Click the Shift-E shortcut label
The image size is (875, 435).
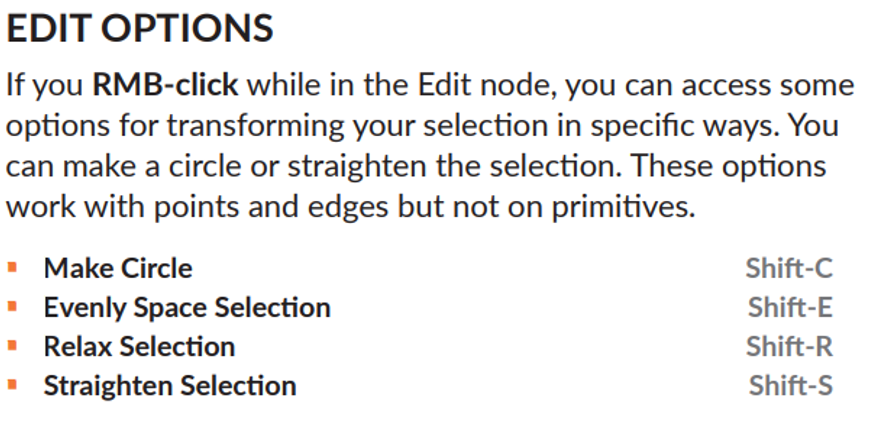[790, 308]
